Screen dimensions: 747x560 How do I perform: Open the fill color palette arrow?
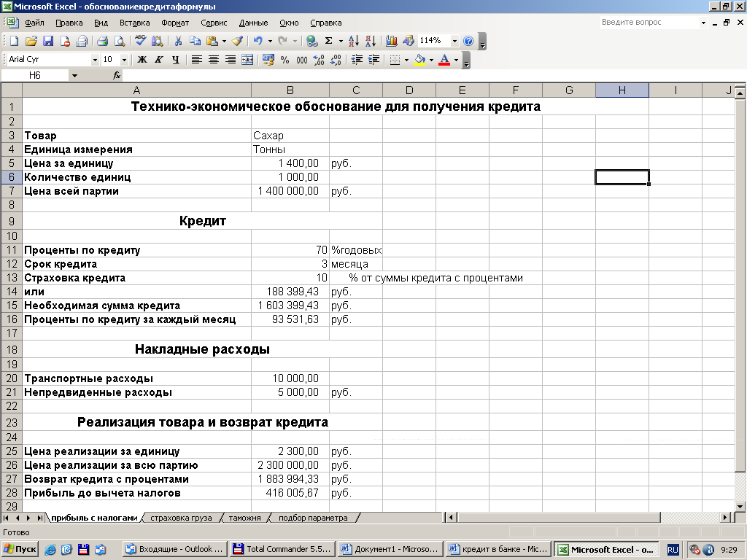click(431, 60)
